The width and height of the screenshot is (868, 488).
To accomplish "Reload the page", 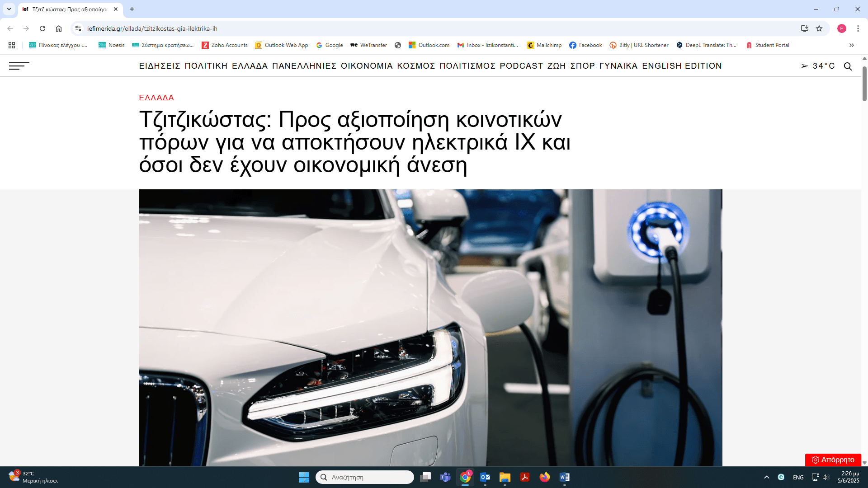I will pos(42,28).
